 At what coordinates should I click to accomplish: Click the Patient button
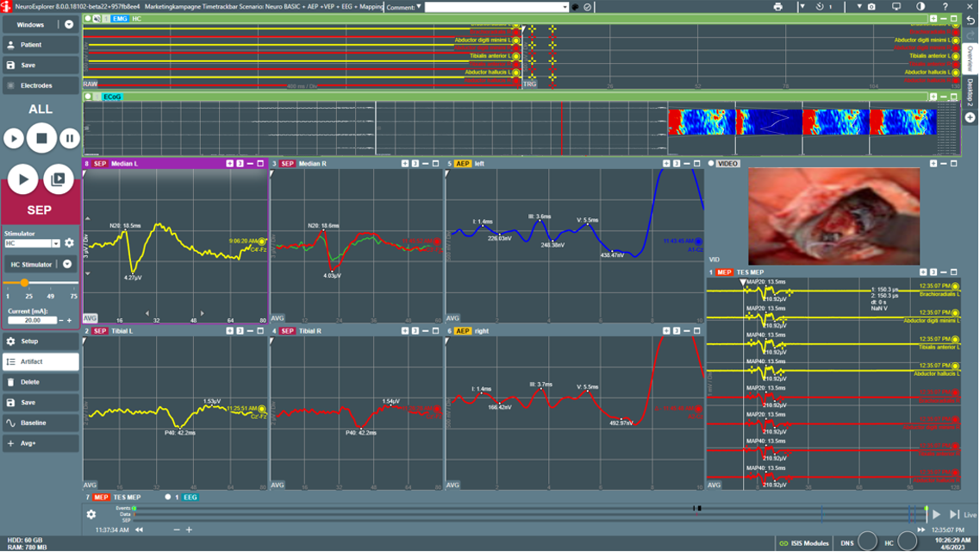41,45
